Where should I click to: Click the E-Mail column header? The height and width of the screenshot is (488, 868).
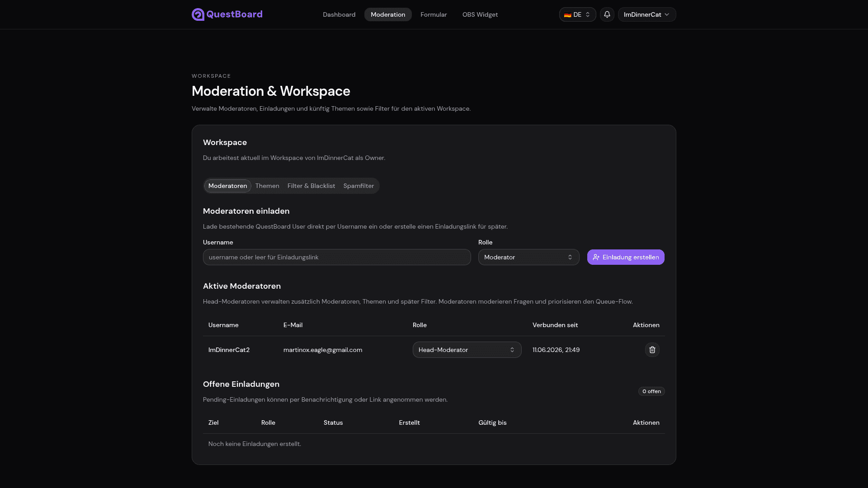click(293, 325)
